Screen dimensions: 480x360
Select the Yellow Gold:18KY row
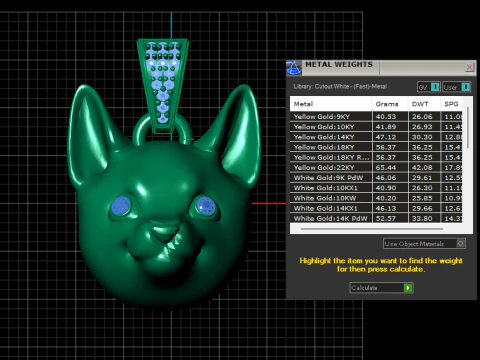(376, 147)
